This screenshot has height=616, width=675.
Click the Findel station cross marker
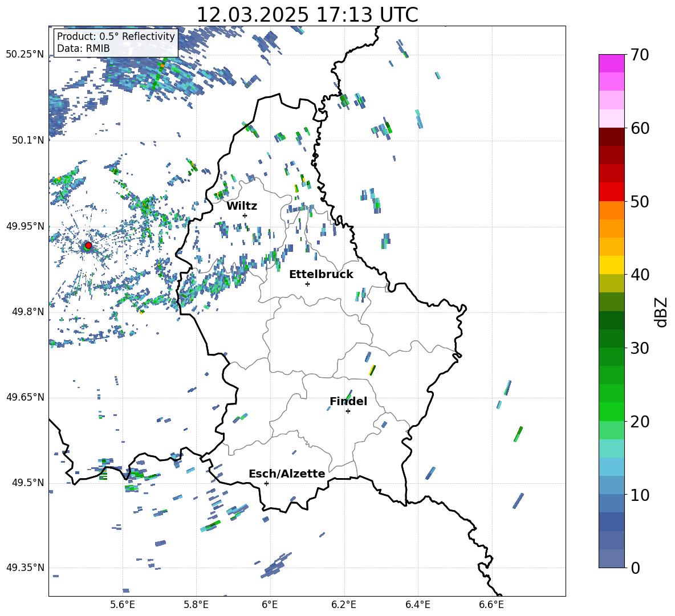pyautogui.click(x=348, y=411)
